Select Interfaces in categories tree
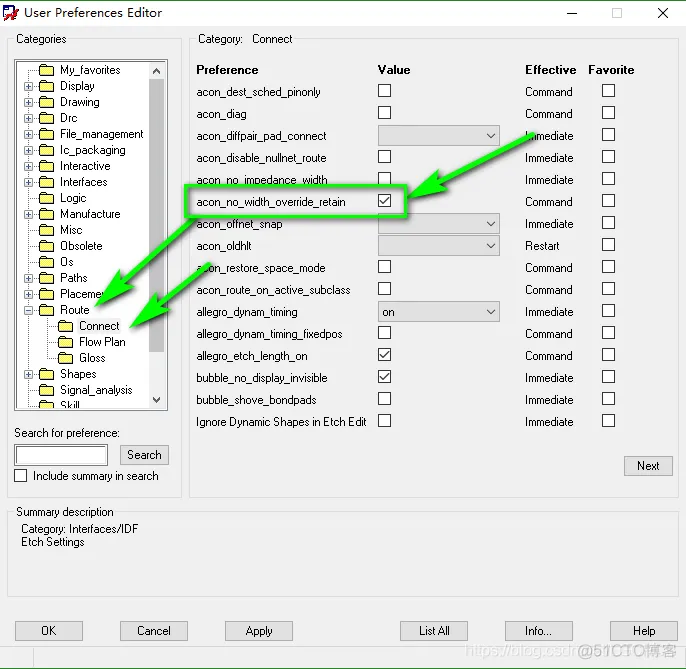This screenshot has width=686, height=669. coord(84,182)
